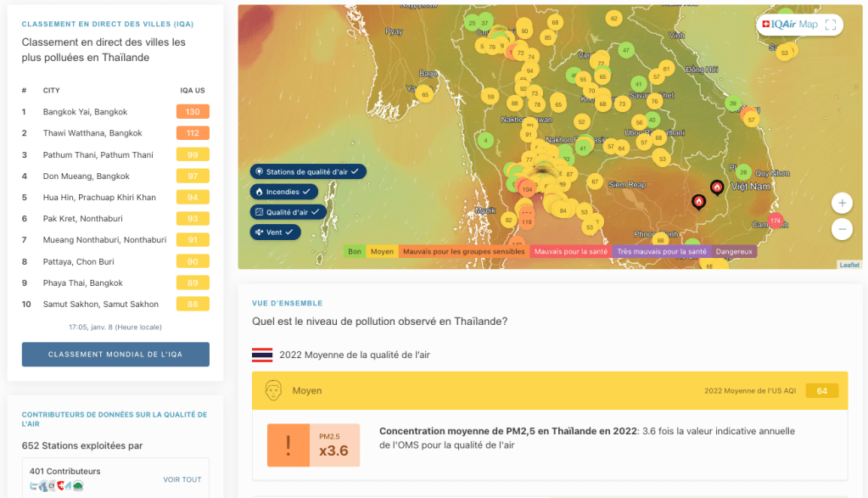Click the Moyen face icon

point(273,391)
